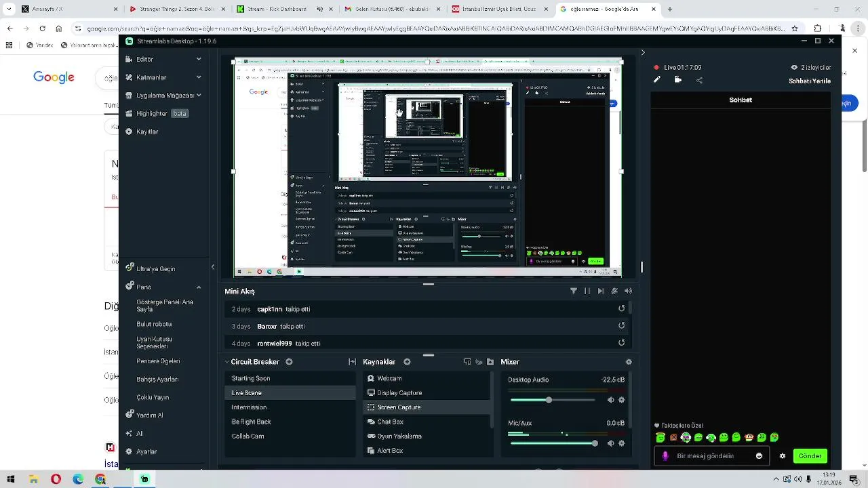
Task: Click the icon next to the chat panel pencil
Action: [677, 80]
